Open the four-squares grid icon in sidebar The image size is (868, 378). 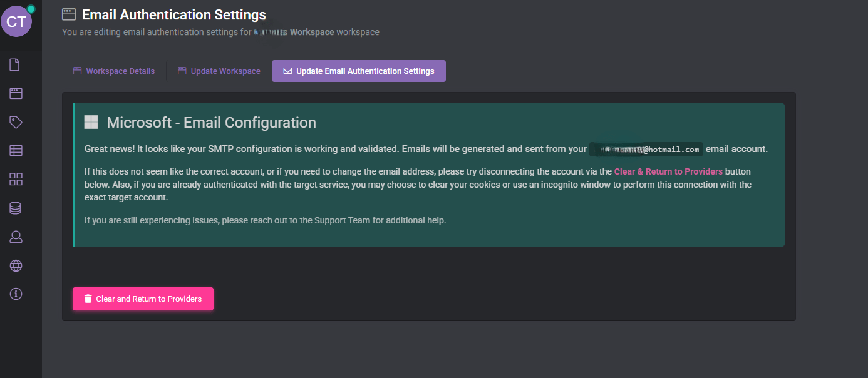[x=16, y=180]
